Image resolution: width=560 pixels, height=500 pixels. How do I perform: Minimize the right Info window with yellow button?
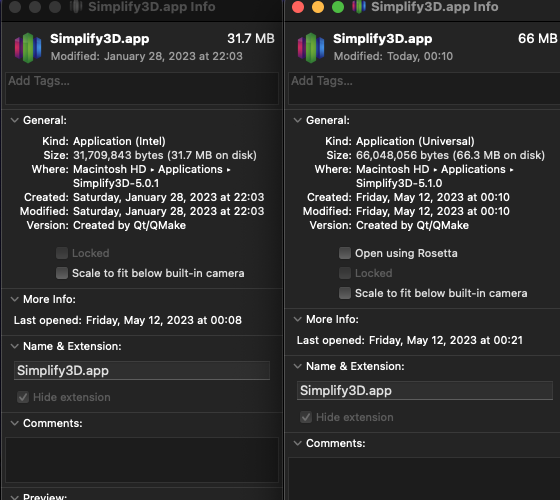(x=318, y=7)
